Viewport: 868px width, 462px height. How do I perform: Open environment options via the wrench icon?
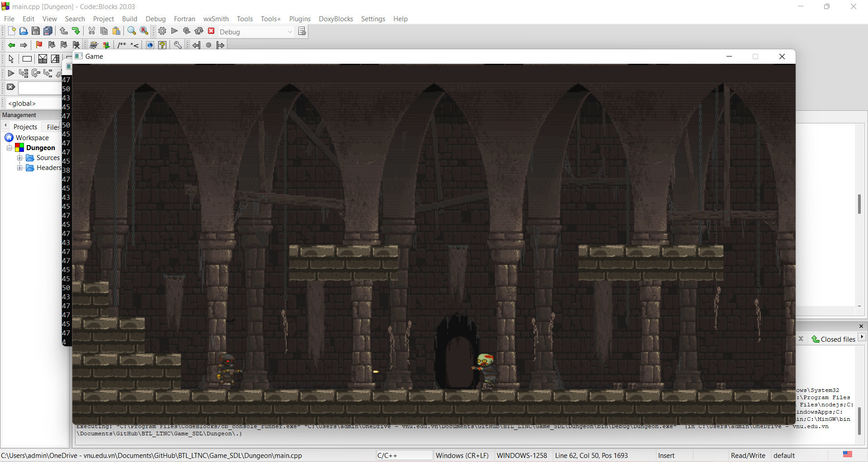177,45
